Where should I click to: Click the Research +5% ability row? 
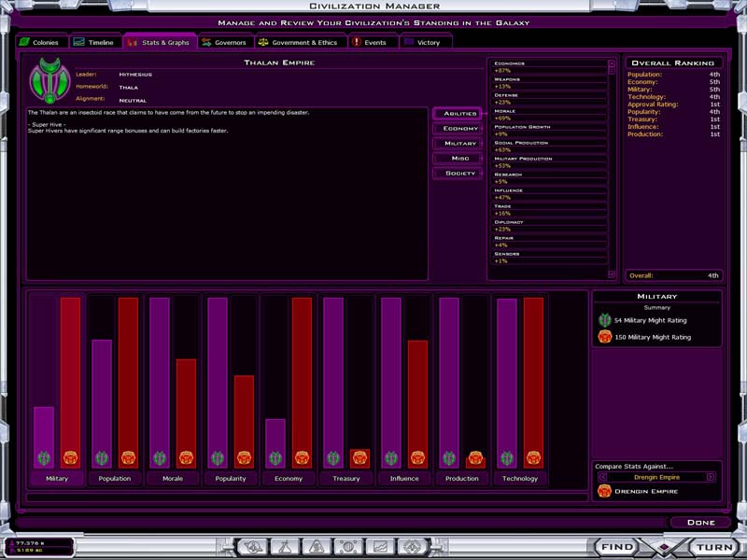(x=549, y=178)
